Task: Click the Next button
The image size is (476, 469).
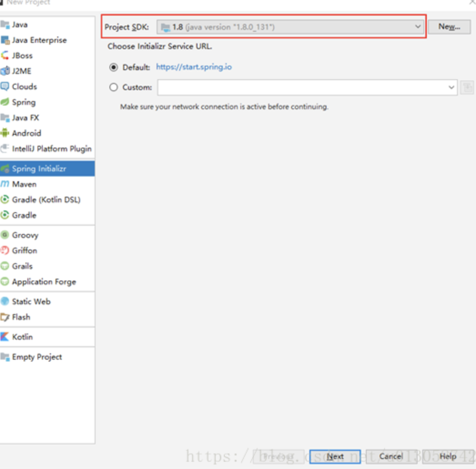Action: (335, 457)
